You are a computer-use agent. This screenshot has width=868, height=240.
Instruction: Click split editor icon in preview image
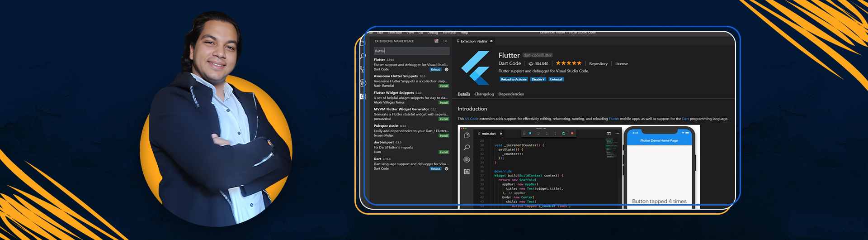[x=609, y=134]
